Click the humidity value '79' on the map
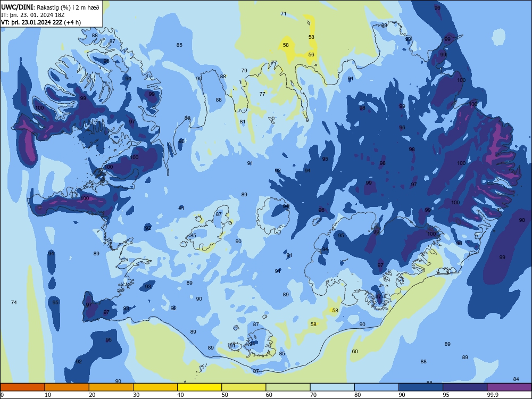The width and height of the screenshot is (532, 399). 244,71
